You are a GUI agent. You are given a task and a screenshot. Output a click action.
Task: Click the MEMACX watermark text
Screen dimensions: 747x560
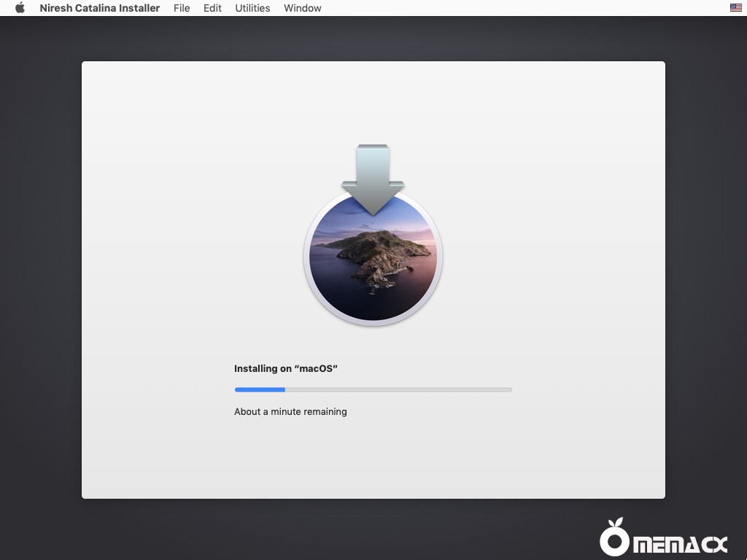pyautogui.click(x=679, y=544)
